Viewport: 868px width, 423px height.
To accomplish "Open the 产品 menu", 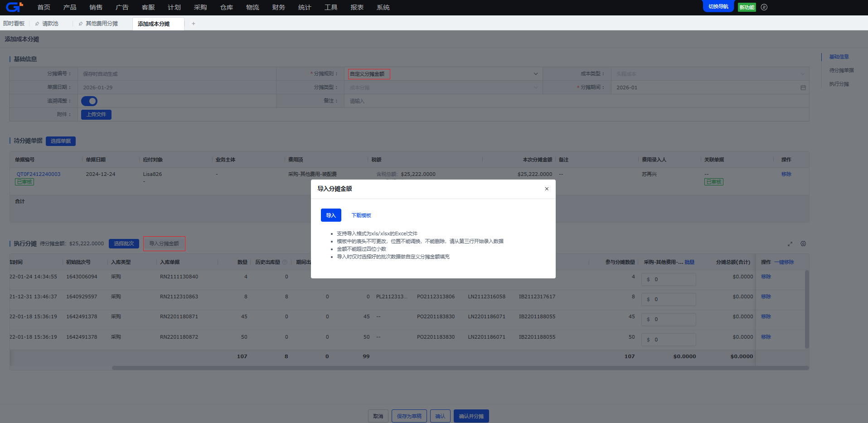I will click(x=70, y=7).
